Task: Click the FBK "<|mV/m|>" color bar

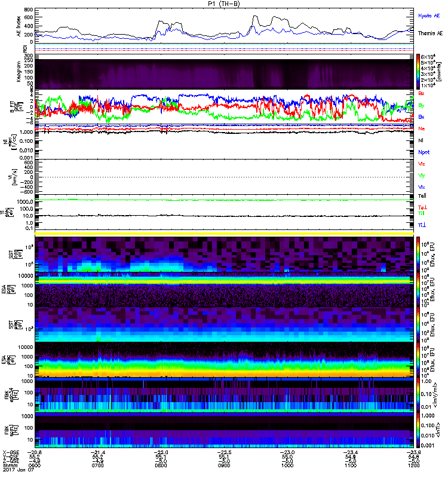Action: [418, 395]
